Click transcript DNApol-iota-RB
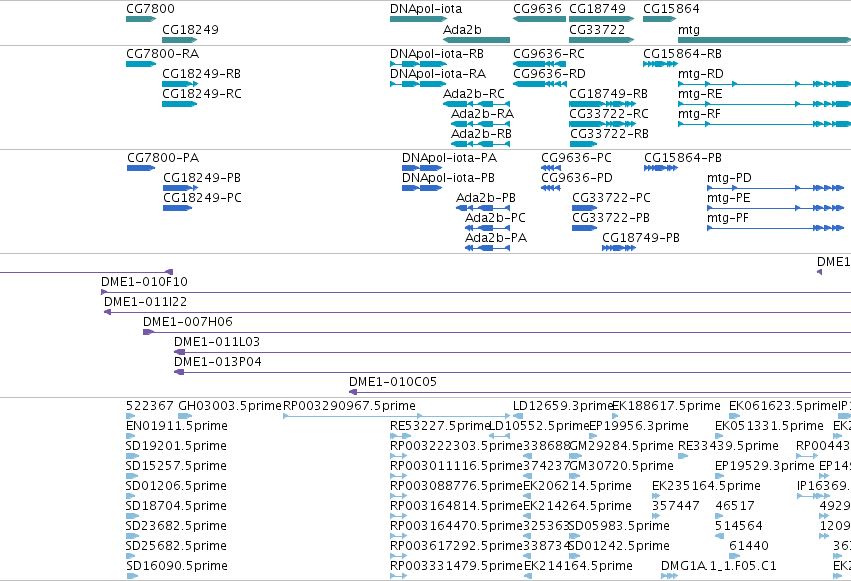 (x=437, y=54)
